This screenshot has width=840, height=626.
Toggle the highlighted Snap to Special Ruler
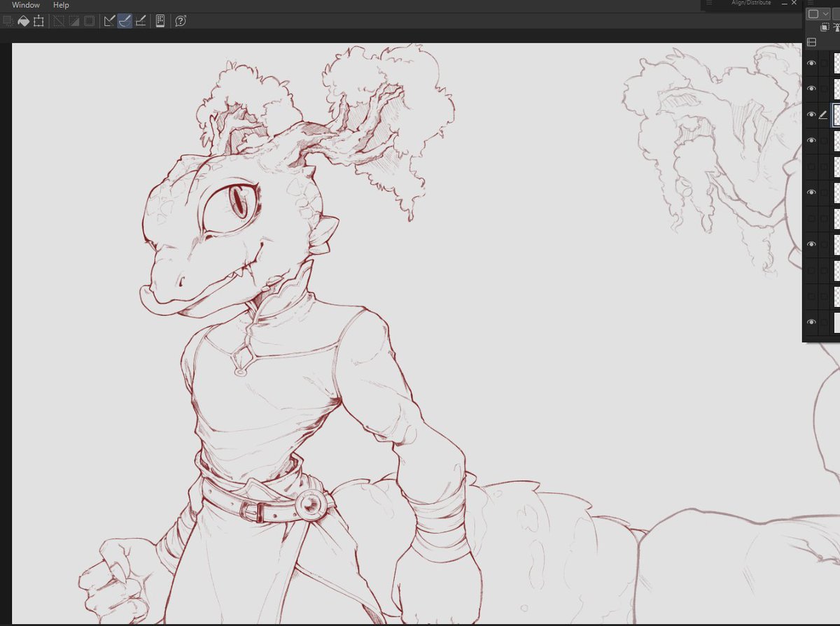point(125,21)
